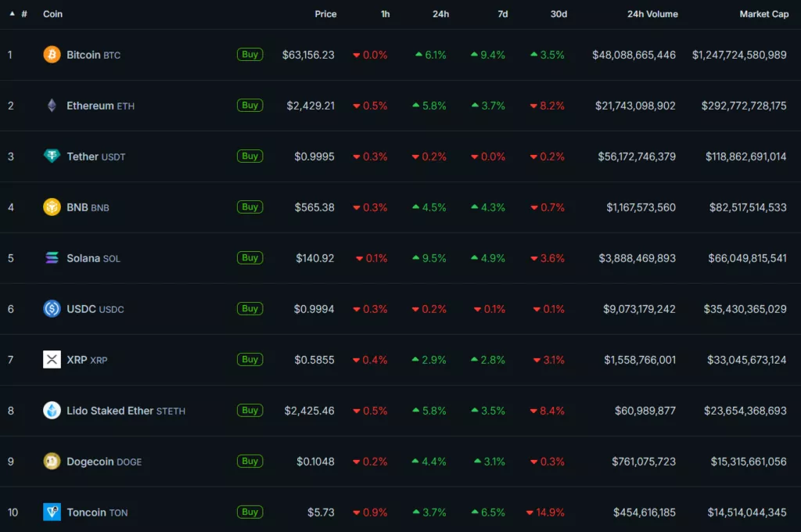Click the Toncoin logo icon
Screen dimensions: 801x532
coord(52,512)
